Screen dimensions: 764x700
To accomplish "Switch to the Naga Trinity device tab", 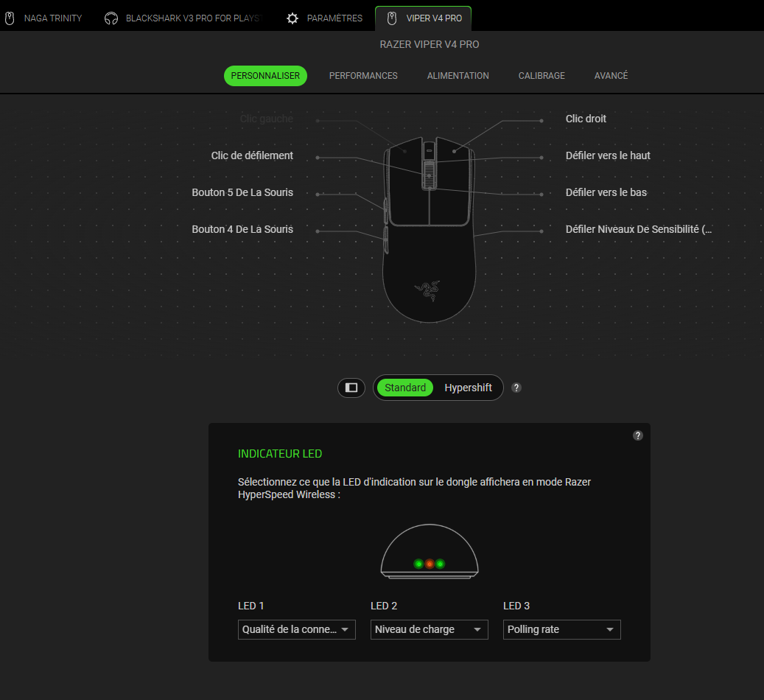I will tap(44, 18).
